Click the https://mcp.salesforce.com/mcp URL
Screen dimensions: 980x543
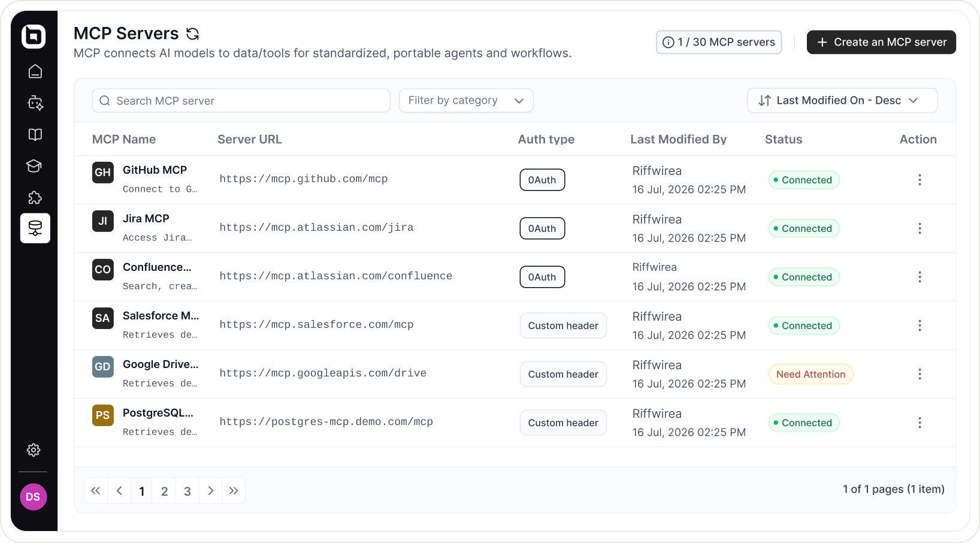[x=316, y=325]
